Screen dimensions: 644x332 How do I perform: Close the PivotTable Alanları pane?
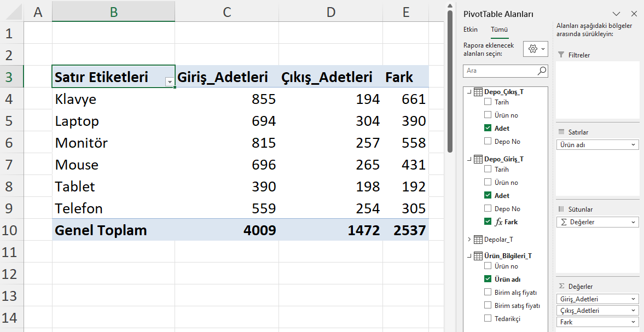(634, 14)
